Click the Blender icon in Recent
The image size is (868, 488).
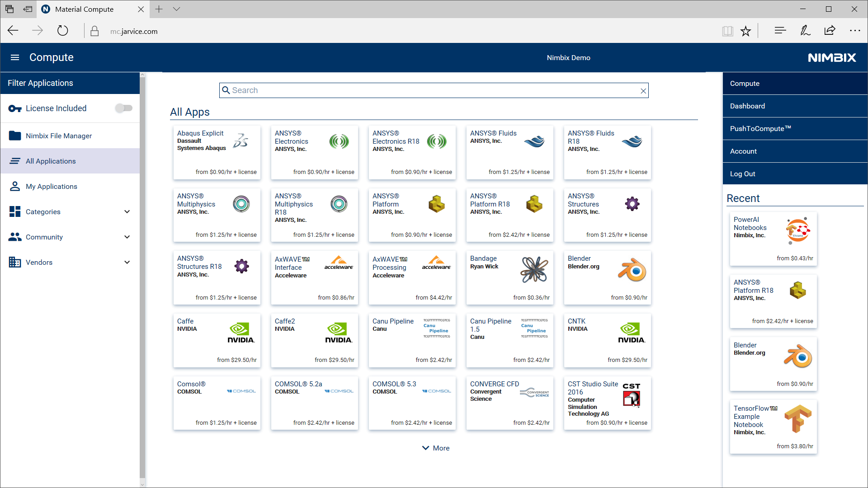798,357
